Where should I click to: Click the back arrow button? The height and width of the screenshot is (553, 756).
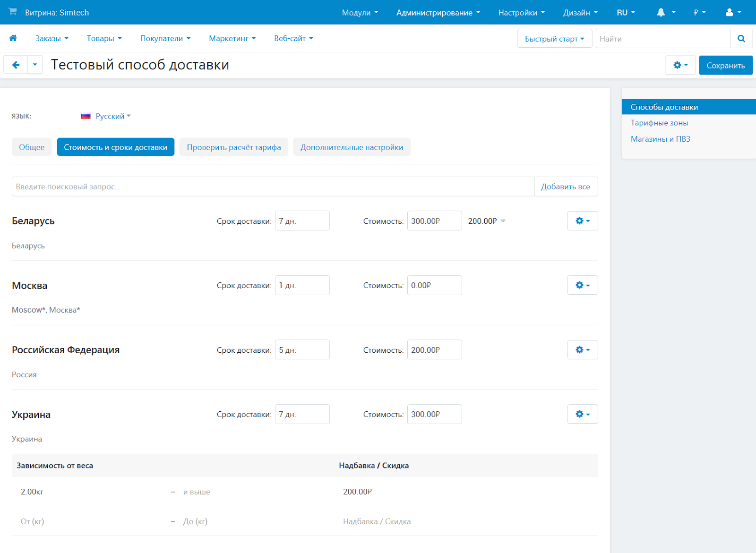pyautogui.click(x=16, y=65)
